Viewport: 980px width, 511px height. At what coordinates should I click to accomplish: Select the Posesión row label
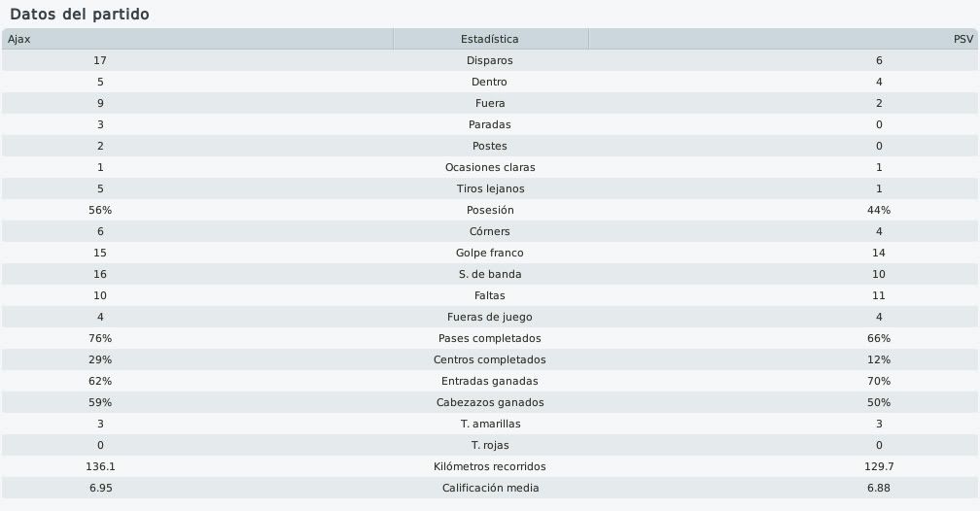click(x=490, y=210)
